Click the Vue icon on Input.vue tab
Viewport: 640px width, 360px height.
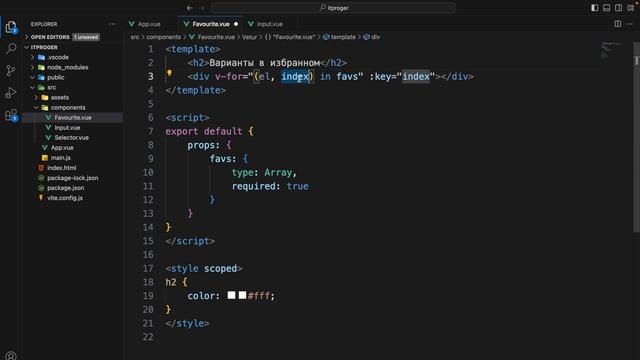[x=251, y=24]
